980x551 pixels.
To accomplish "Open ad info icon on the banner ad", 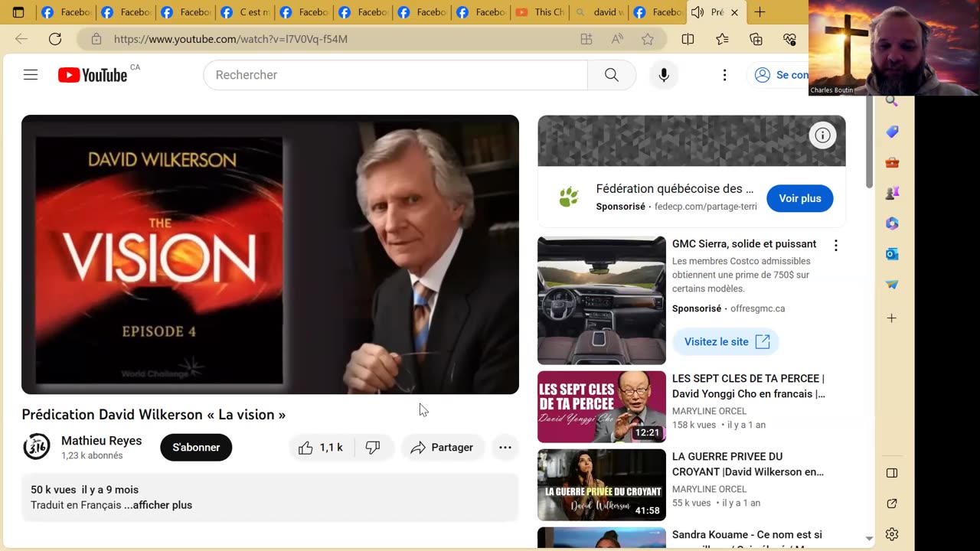I will 822,135.
